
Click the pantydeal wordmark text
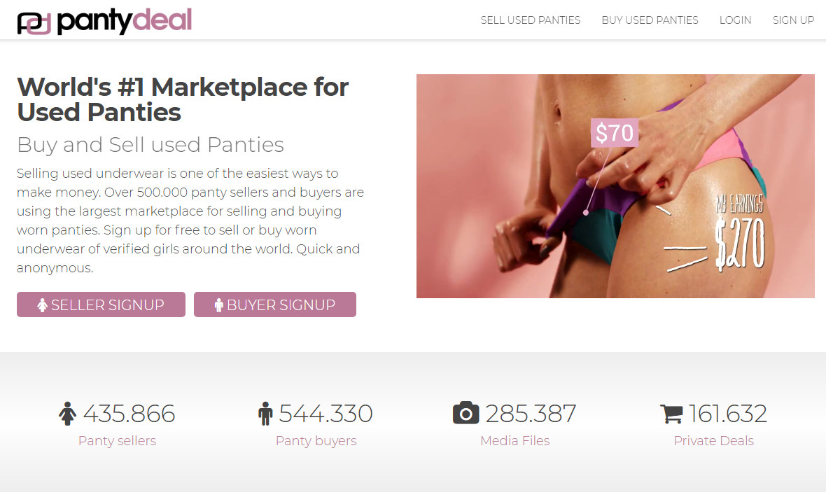pyautogui.click(x=124, y=21)
